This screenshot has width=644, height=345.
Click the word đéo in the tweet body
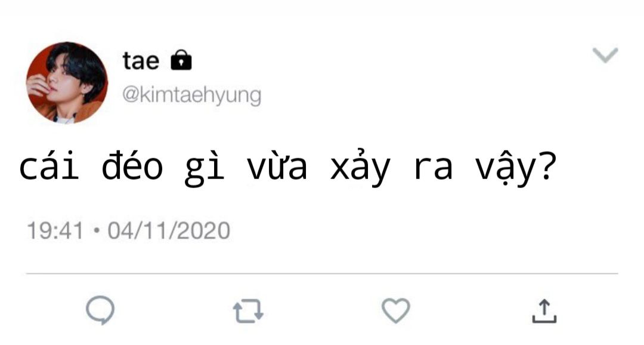click(x=132, y=166)
